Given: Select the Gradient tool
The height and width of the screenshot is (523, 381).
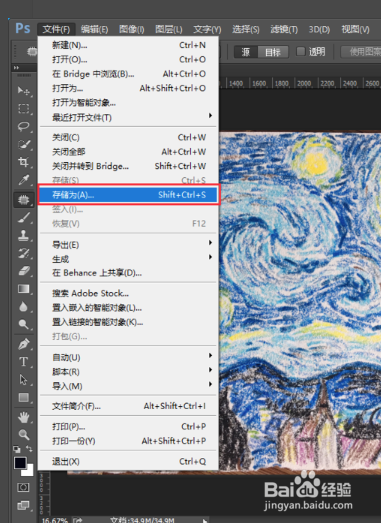Looking at the screenshot, I should (x=23, y=289).
